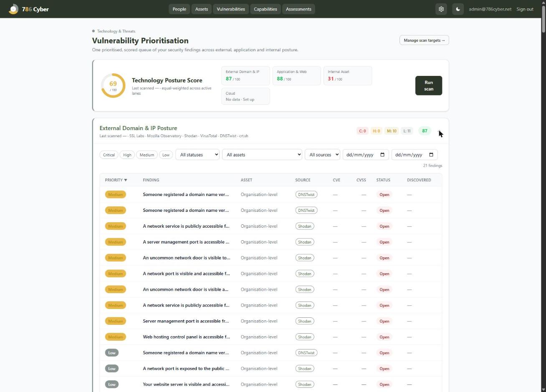Select the External Domain & IP score card
The image size is (546, 392).
coord(245,75)
